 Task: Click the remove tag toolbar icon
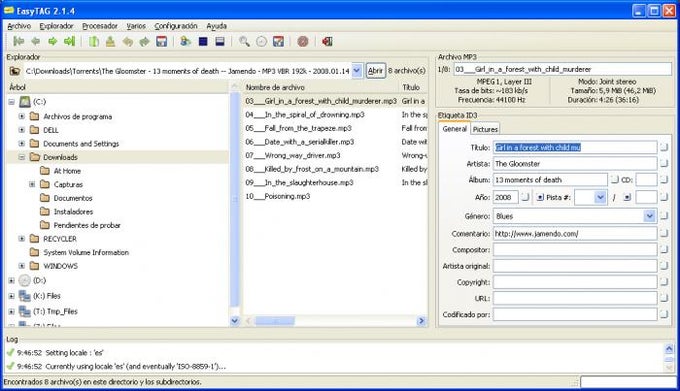[x=111, y=42]
